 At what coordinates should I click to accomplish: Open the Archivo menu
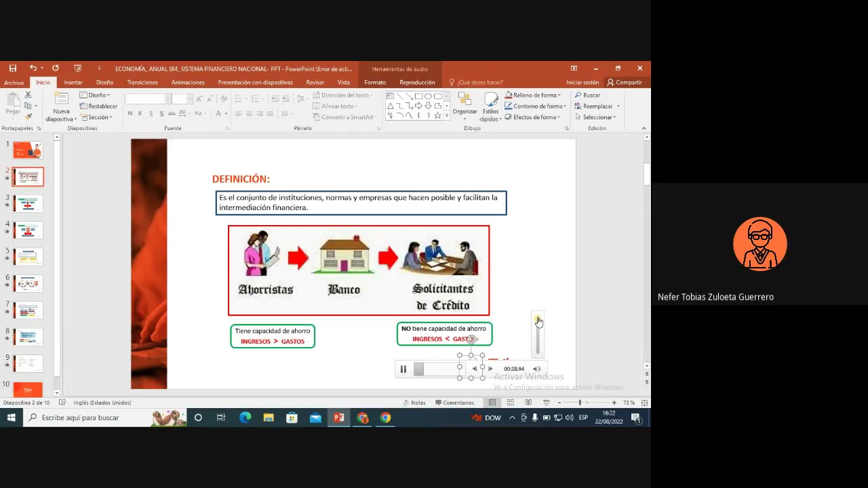pos(14,83)
